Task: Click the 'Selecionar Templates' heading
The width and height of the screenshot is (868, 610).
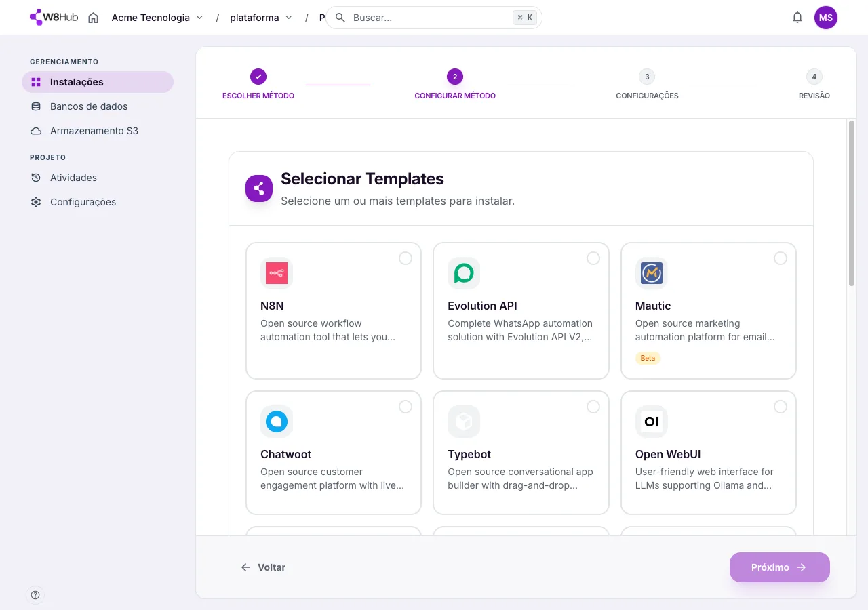Action: (x=362, y=179)
